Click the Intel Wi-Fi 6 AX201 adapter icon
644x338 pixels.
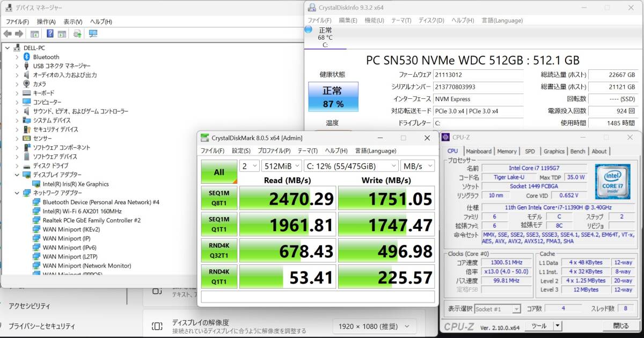pos(36,211)
